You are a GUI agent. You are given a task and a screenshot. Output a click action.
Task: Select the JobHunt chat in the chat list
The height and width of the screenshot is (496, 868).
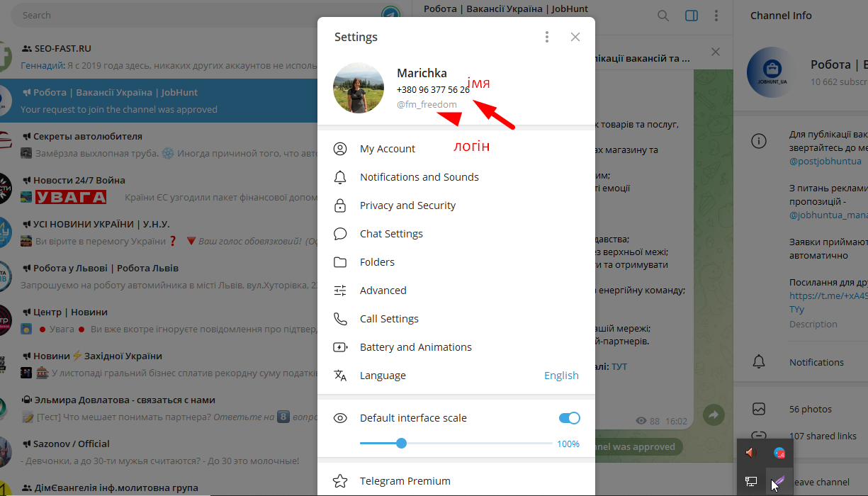[x=159, y=101]
